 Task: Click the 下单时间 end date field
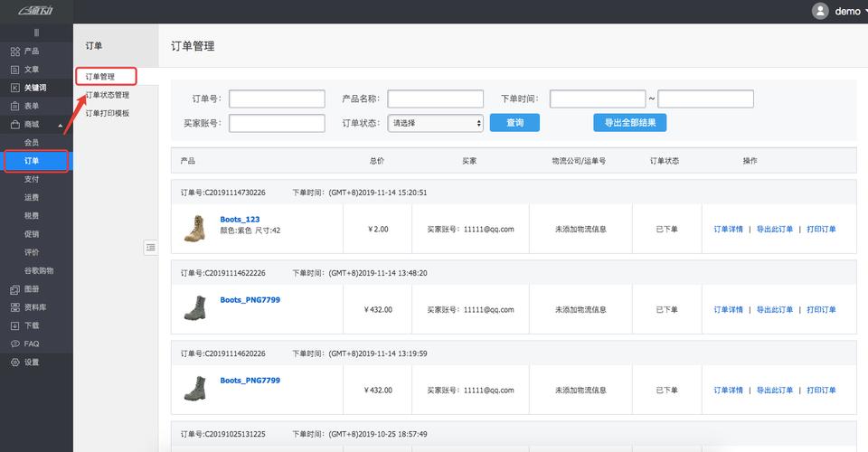(x=705, y=99)
